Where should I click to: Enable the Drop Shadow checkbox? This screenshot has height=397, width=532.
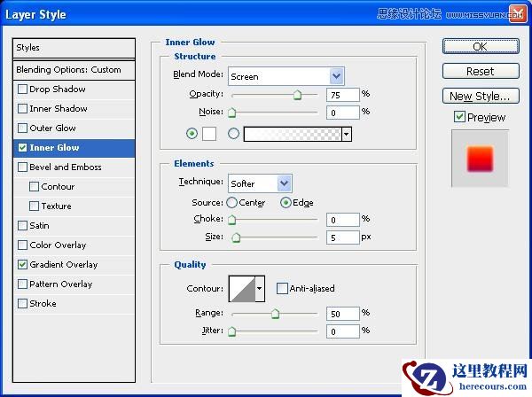click(22, 90)
